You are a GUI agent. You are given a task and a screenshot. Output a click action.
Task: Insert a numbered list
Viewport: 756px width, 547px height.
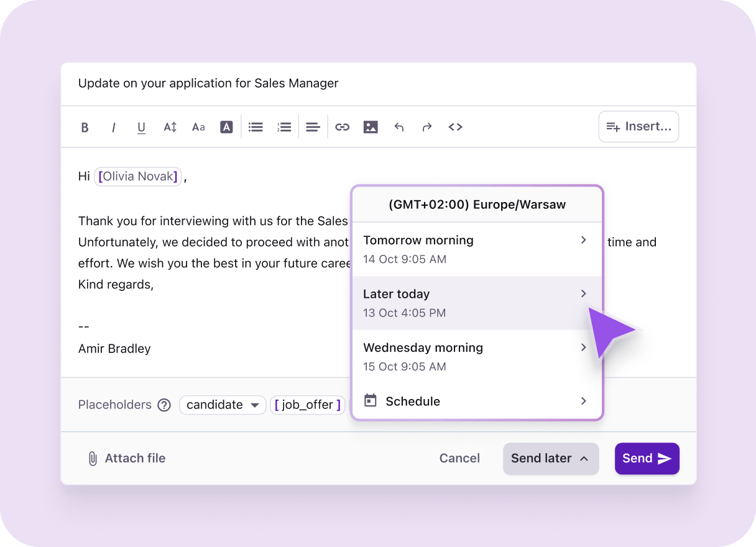click(283, 127)
